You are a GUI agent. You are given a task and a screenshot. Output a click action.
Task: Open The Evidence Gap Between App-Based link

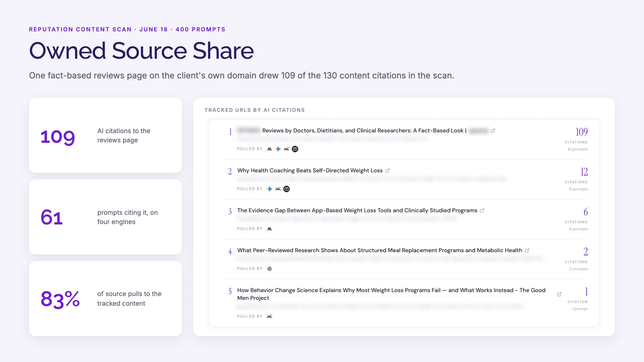point(357,210)
